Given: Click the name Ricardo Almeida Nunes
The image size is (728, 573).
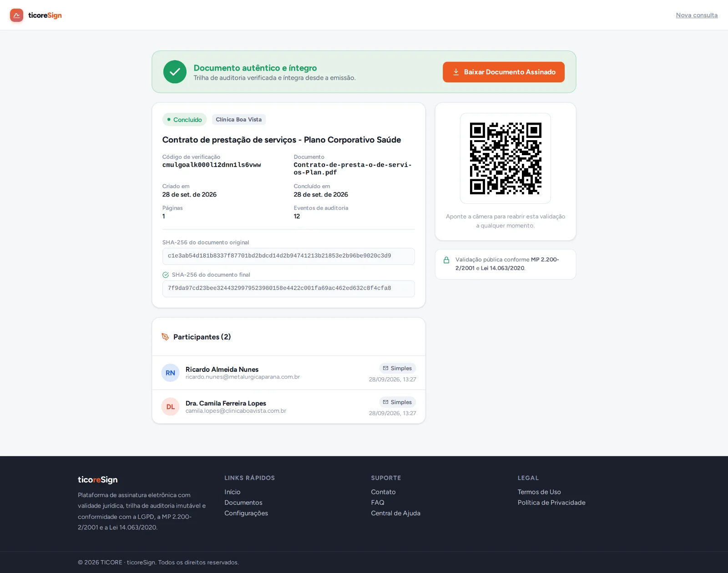Looking at the screenshot, I should (x=222, y=369).
